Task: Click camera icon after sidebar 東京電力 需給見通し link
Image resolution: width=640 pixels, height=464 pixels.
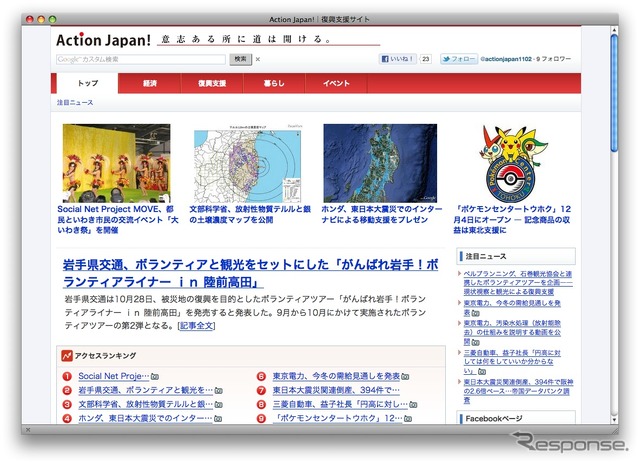Action: [x=476, y=313]
